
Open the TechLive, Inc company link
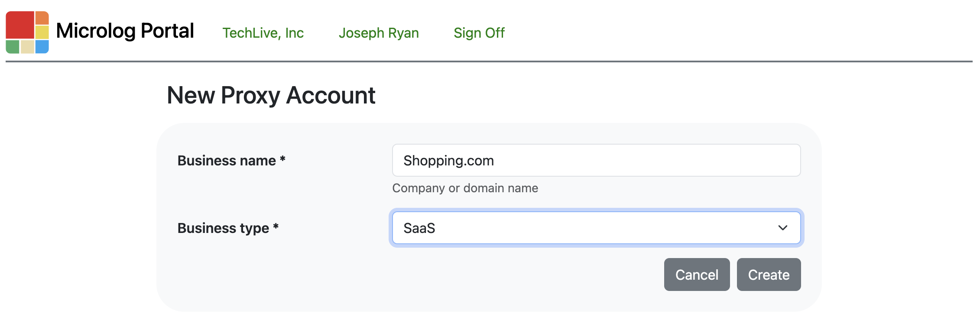pos(263,33)
